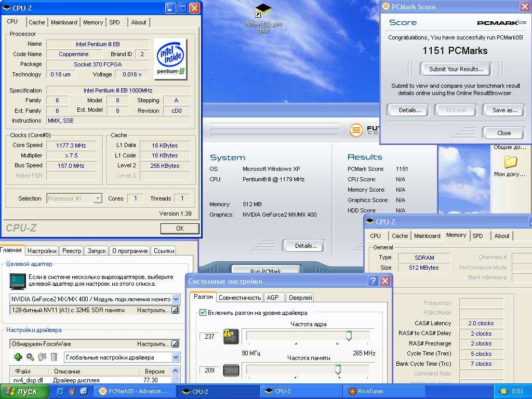Viewport: 532px width, 399px height.
Task: Switch to Совместимость tab in system settings
Action: (x=240, y=298)
